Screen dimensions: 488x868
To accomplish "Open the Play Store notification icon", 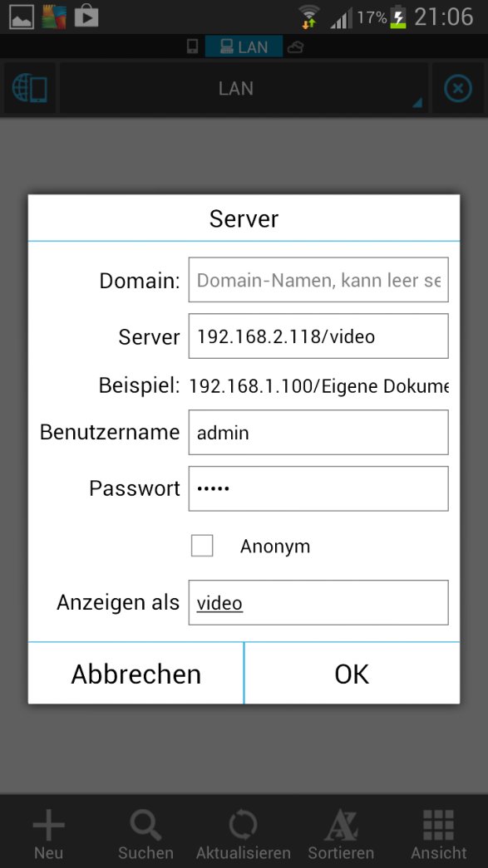I will (x=86, y=16).
